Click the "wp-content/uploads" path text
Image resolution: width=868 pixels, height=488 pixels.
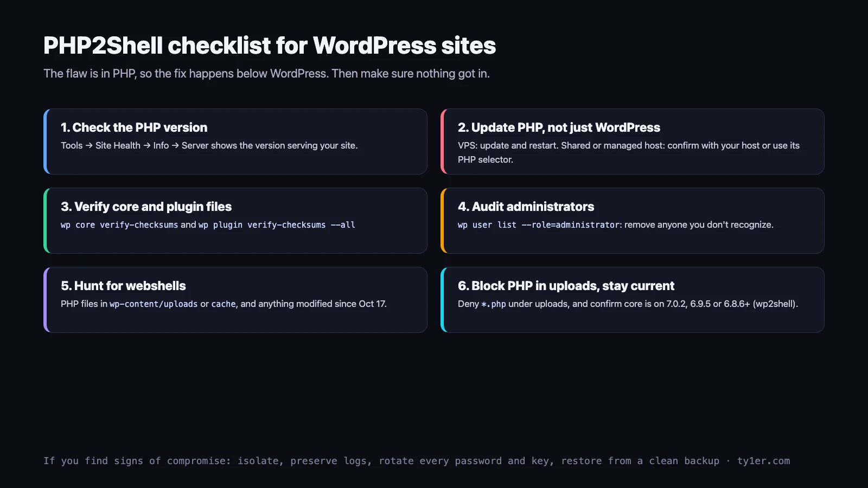pyautogui.click(x=154, y=304)
